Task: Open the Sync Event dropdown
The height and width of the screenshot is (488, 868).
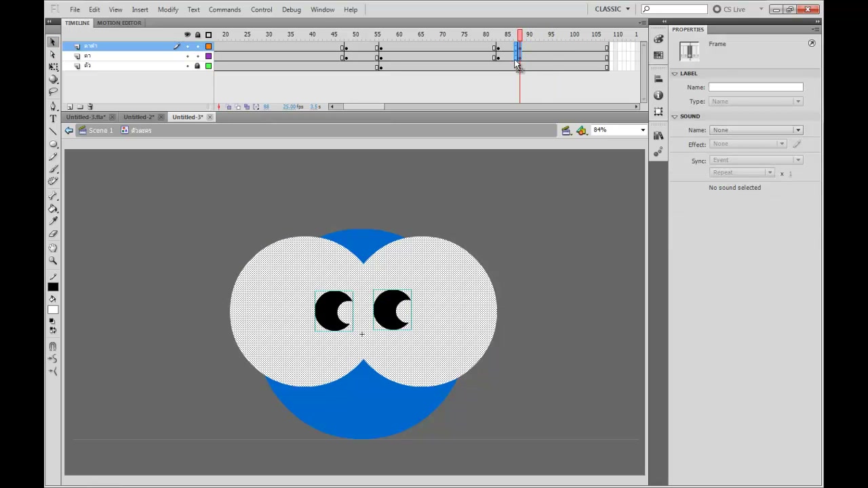Action: click(756, 160)
